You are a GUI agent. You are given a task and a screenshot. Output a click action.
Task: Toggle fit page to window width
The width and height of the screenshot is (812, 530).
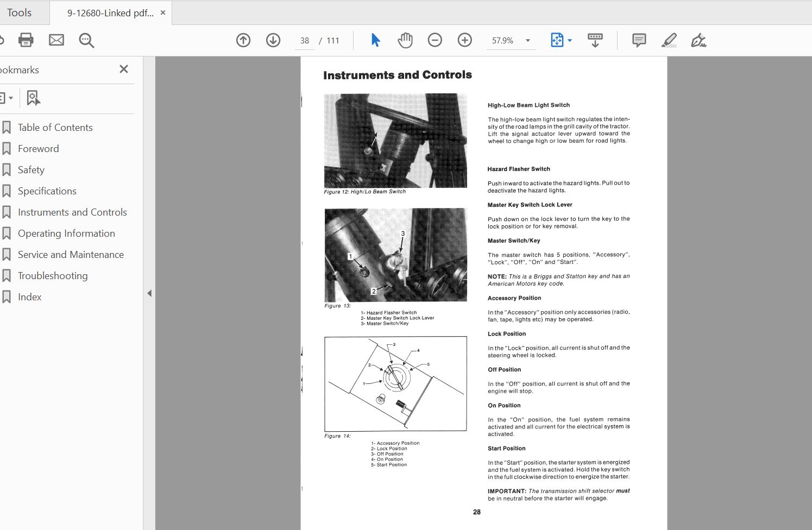tap(558, 40)
